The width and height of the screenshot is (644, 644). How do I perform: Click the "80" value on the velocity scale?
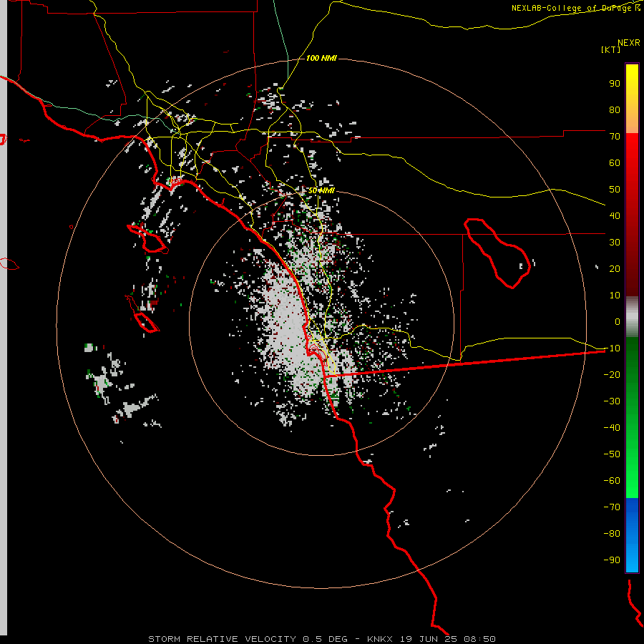[x=615, y=109]
